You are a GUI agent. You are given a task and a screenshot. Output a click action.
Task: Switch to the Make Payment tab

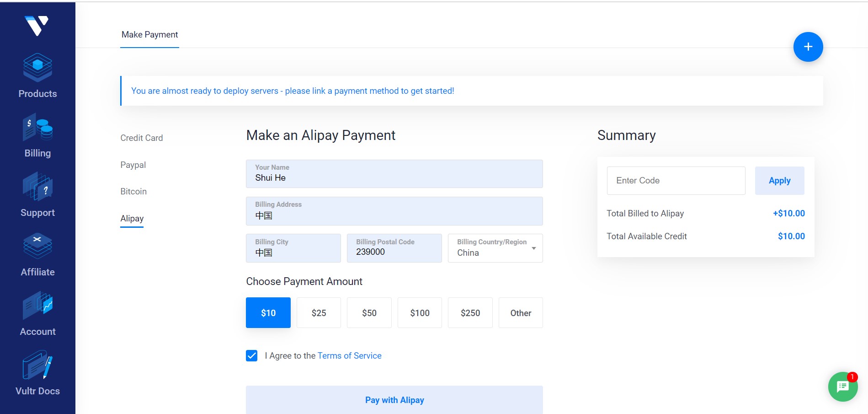[149, 35]
